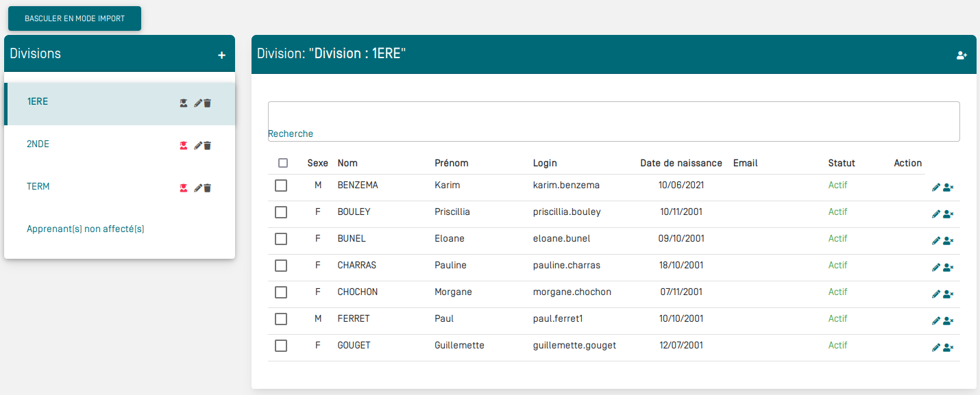Screen dimensions: 980x395
Task: Edit Morgane CHOCHON's record
Action: [936, 294]
